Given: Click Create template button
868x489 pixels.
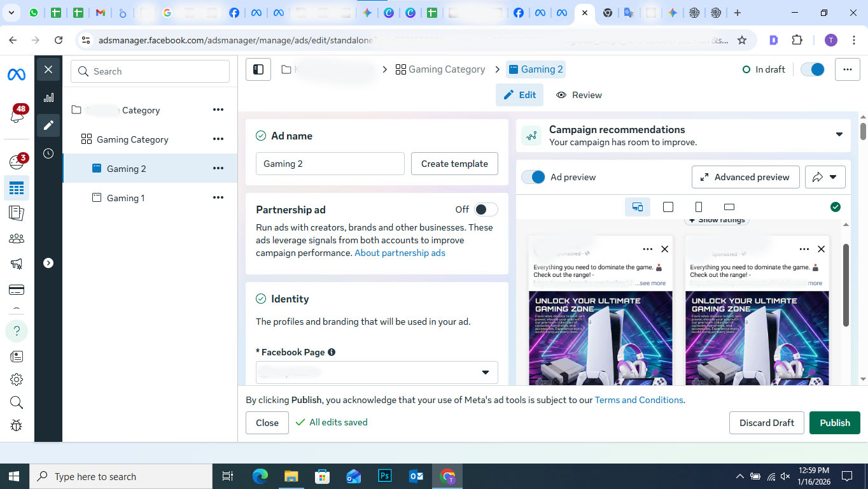Looking at the screenshot, I should coord(454,164).
